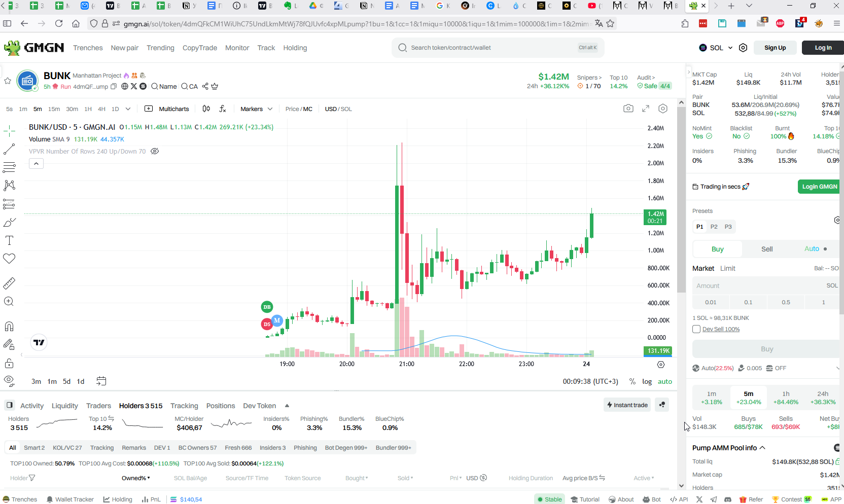Image resolution: width=844 pixels, height=504 pixels.
Task: Expand the Snipers details
Action: coord(589,78)
